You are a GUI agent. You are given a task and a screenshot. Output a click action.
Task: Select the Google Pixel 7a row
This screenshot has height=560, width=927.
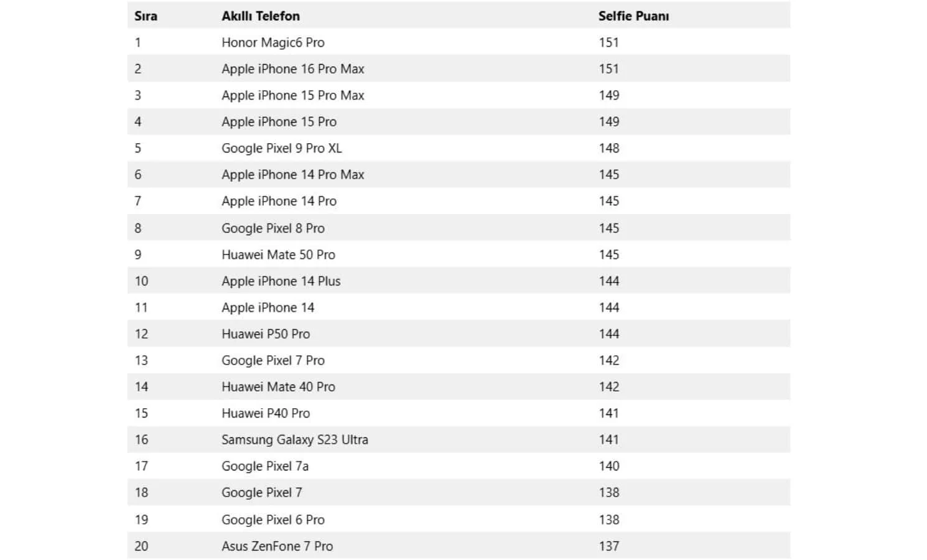coord(459,466)
